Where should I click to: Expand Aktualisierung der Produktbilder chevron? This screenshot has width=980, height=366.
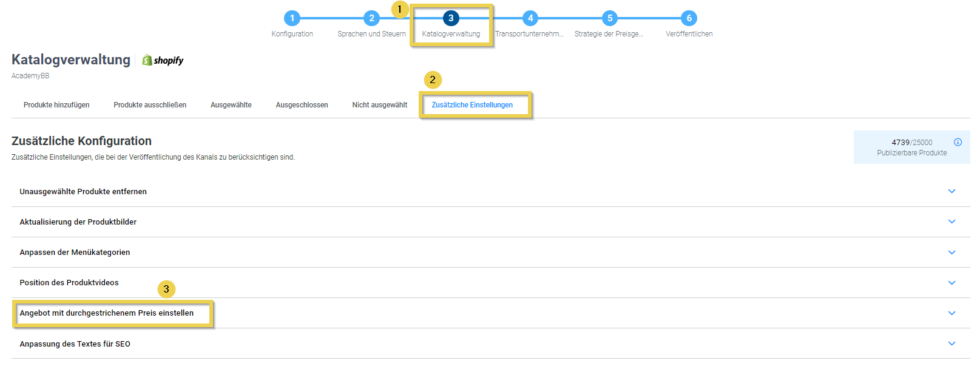[x=951, y=222]
